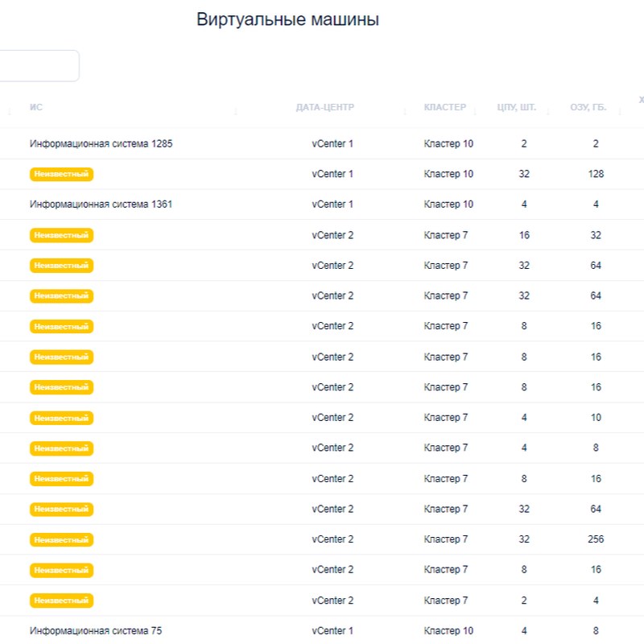
Task: Click CPU value 2 in Информационная система 1285 row
Action: click(x=524, y=144)
